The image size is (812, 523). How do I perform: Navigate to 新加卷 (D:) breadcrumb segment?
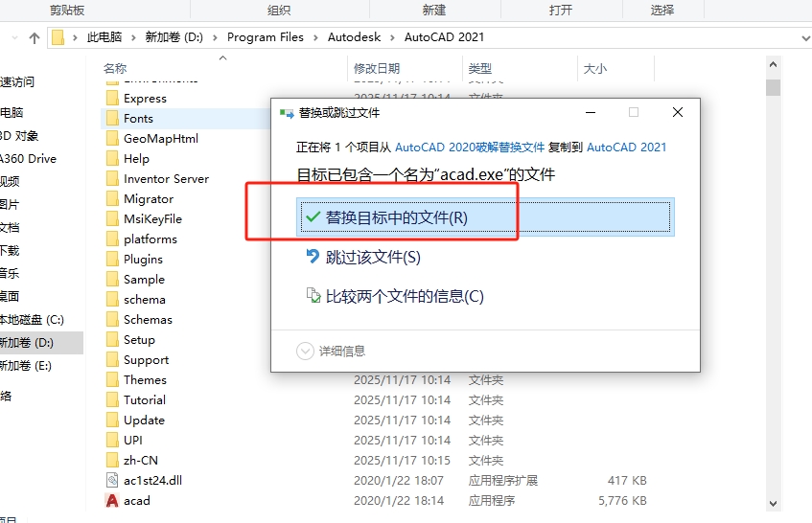click(x=174, y=37)
